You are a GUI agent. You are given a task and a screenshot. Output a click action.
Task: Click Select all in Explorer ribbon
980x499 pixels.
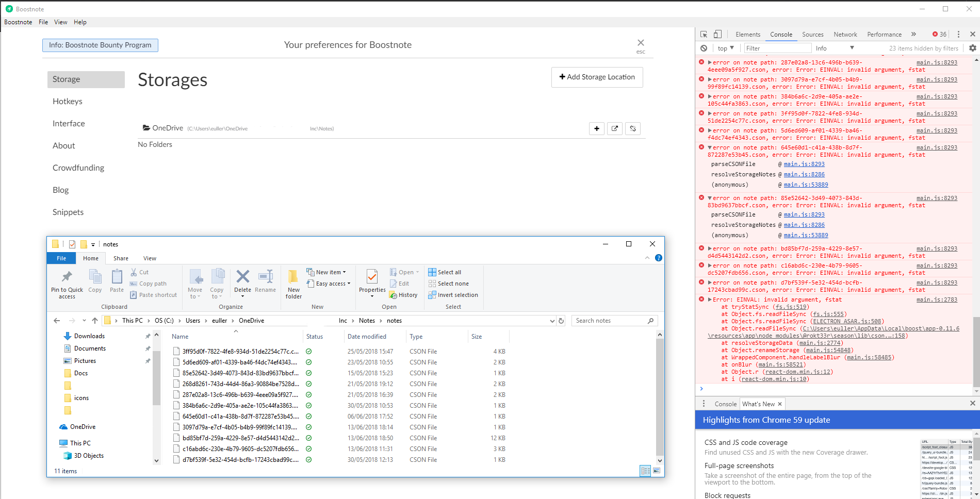445,272
